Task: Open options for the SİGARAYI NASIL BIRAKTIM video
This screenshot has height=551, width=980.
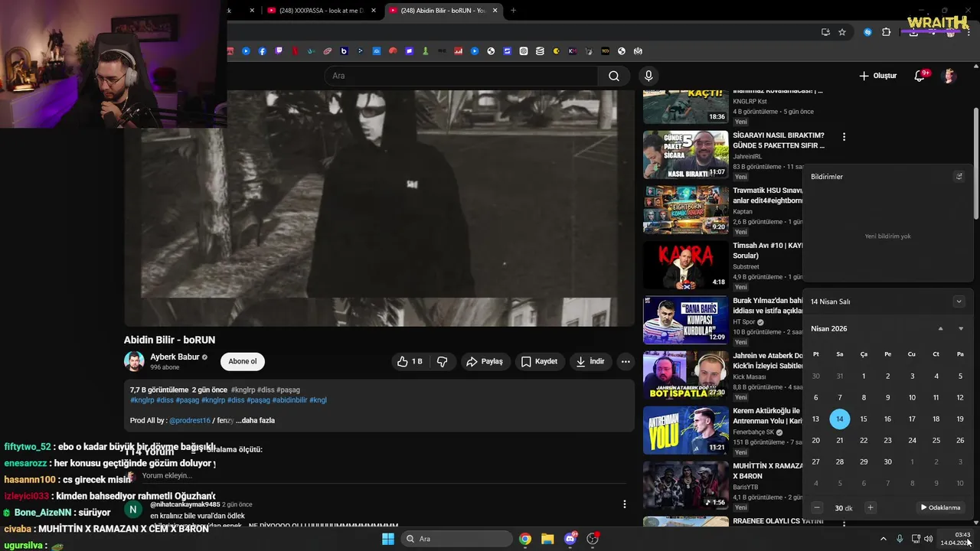Action: point(844,137)
